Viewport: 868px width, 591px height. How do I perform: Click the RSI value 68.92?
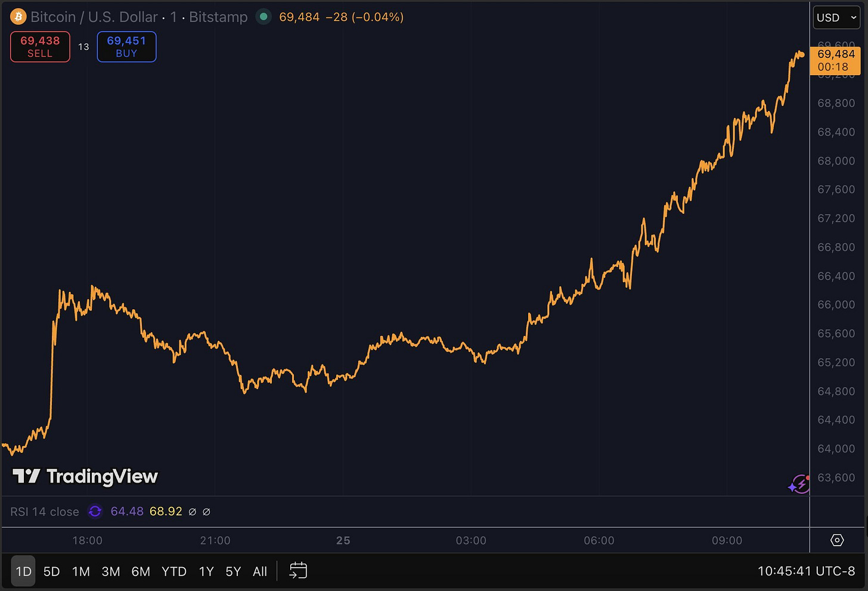pyautogui.click(x=166, y=511)
